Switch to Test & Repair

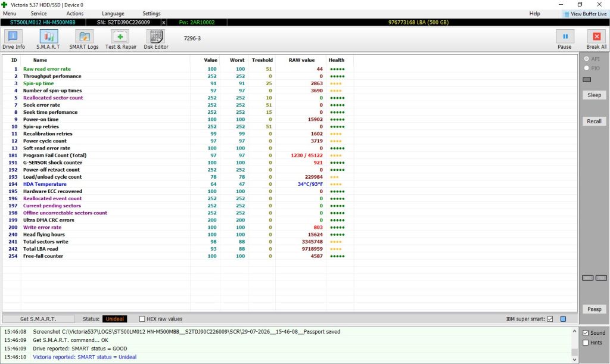(x=120, y=40)
